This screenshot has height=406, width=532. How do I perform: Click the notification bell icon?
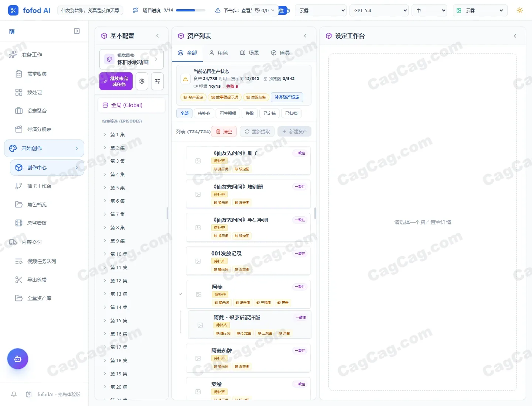coord(14,394)
